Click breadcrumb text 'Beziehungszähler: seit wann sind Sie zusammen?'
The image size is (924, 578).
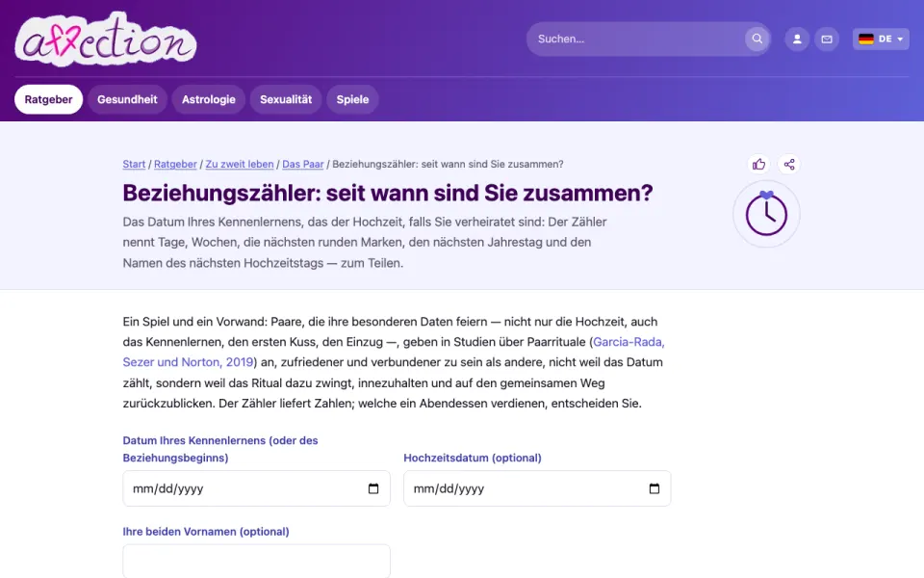pyautogui.click(x=448, y=164)
